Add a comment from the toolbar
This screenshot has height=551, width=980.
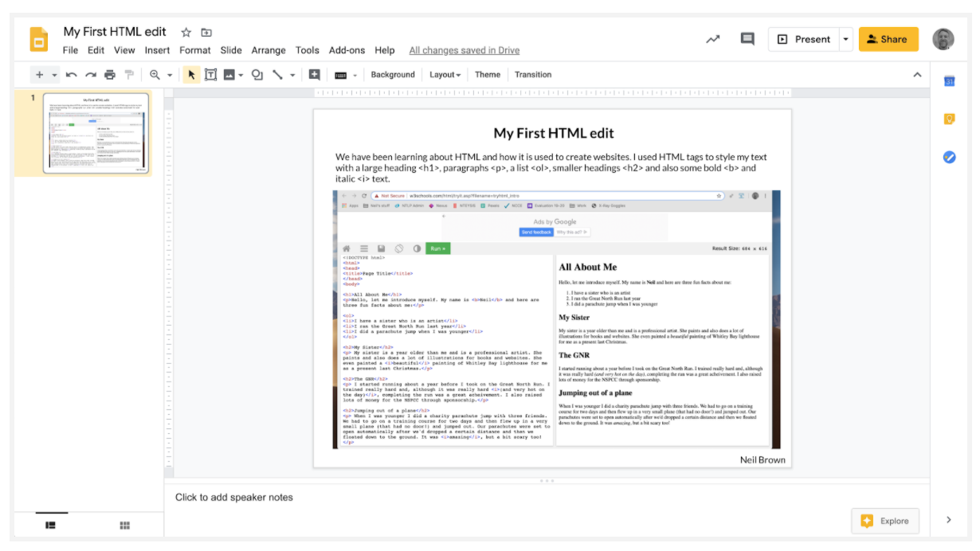(315, 75)
